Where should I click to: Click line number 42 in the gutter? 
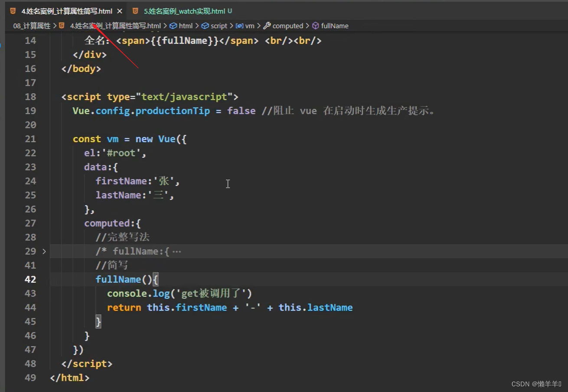[x=30, y=279]
